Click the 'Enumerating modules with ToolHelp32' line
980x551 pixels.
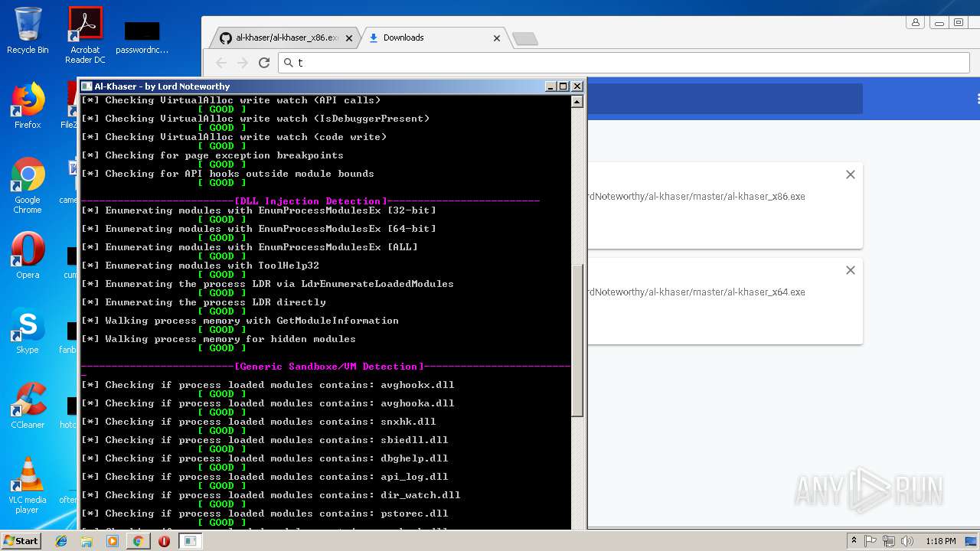tap(200, 266)
